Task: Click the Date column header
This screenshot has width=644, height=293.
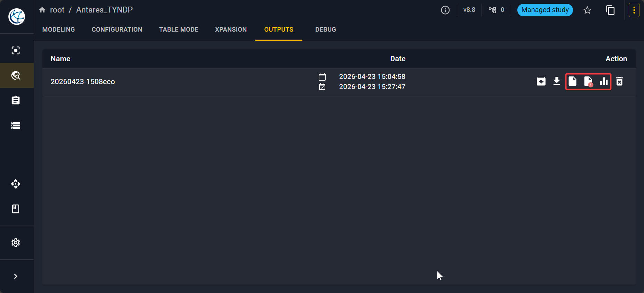Action: point(398,59)
